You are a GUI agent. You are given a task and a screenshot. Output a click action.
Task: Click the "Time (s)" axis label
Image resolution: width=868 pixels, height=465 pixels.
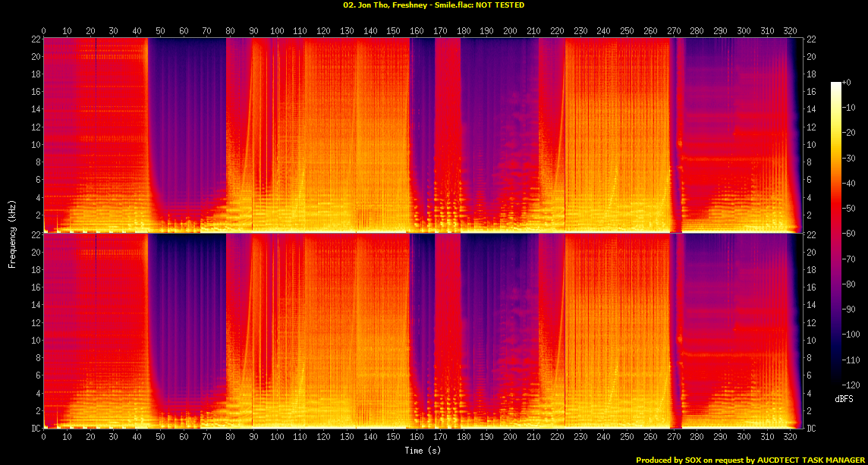(423, 451)
